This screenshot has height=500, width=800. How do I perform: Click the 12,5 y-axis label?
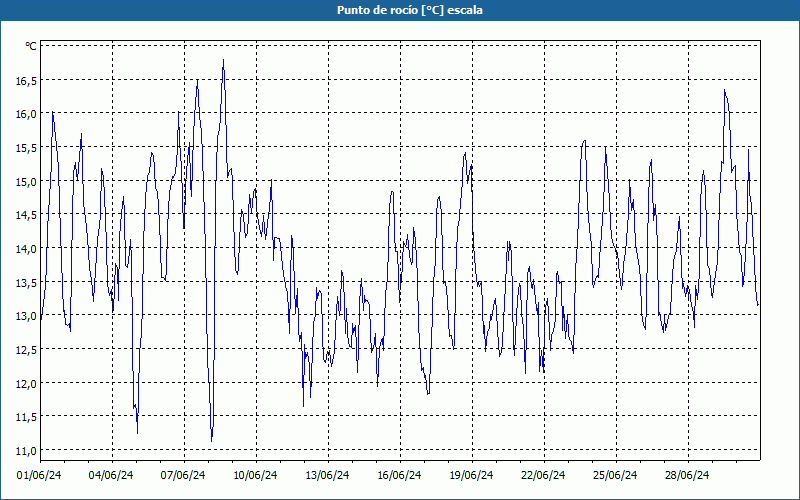click(27, 350)
